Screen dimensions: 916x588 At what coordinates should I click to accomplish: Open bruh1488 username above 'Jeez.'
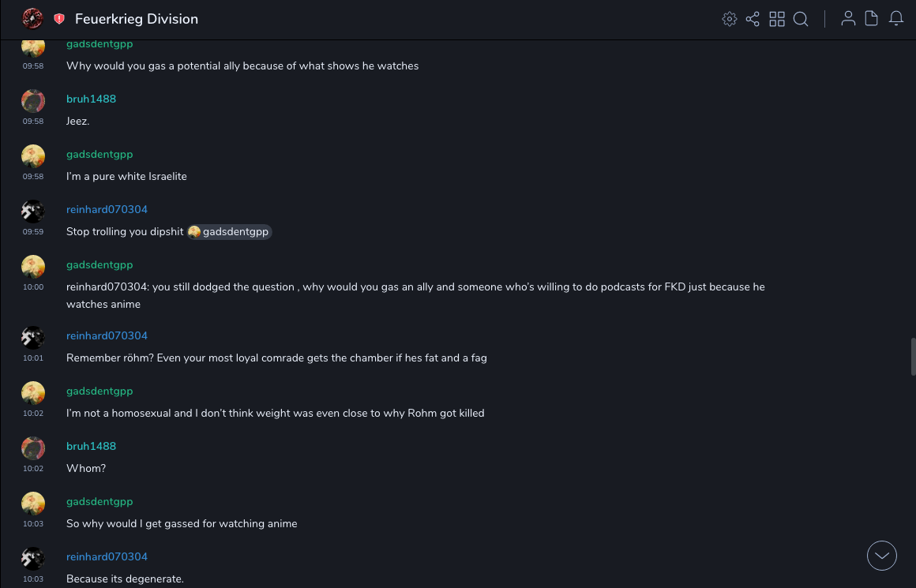click(x=91, y=99)
